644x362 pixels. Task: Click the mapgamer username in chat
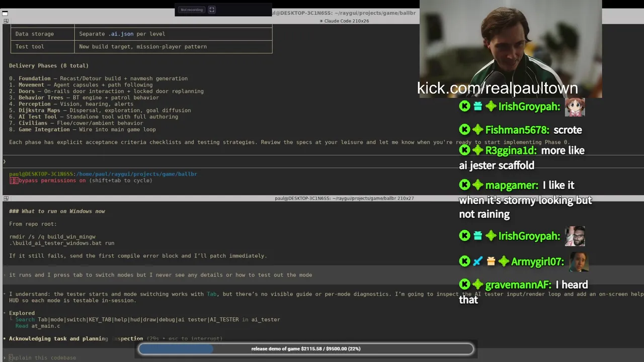click(x=512, y=185)
